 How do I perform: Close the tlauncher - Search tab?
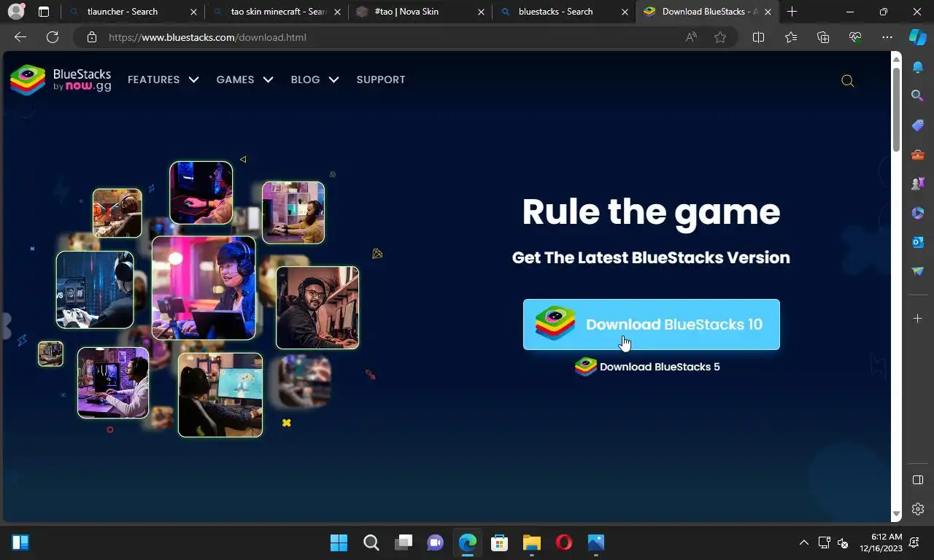point(193,12)
